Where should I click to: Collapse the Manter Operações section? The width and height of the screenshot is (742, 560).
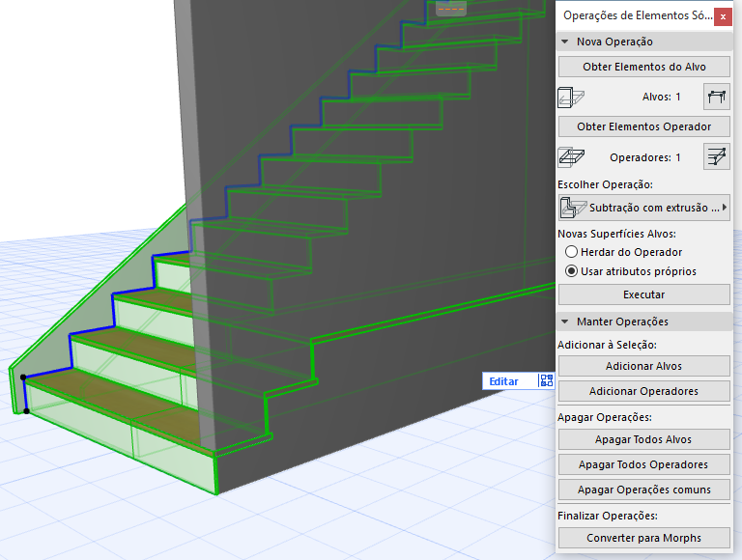point(564,322)
